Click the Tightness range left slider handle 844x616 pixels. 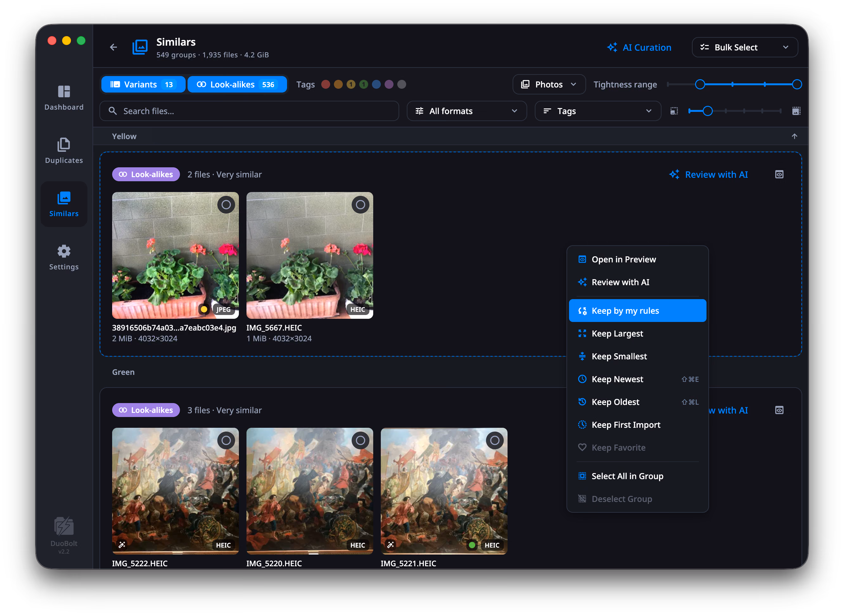click(x=700, y=85)
